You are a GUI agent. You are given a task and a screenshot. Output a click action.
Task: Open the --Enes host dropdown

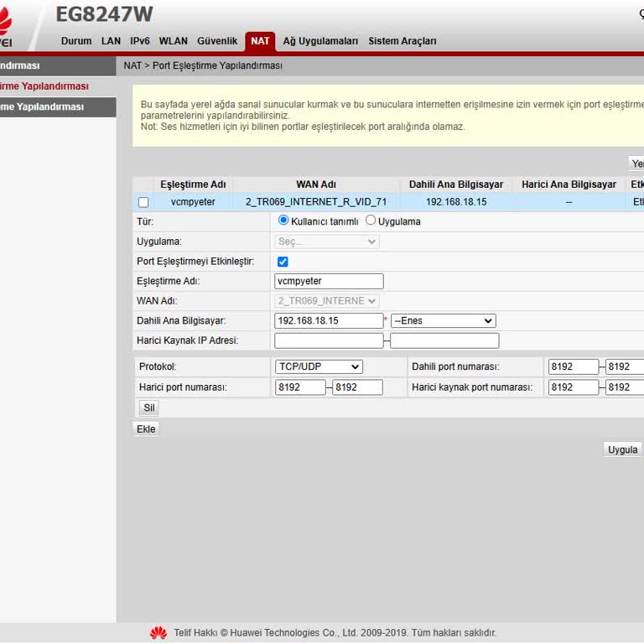443,321
